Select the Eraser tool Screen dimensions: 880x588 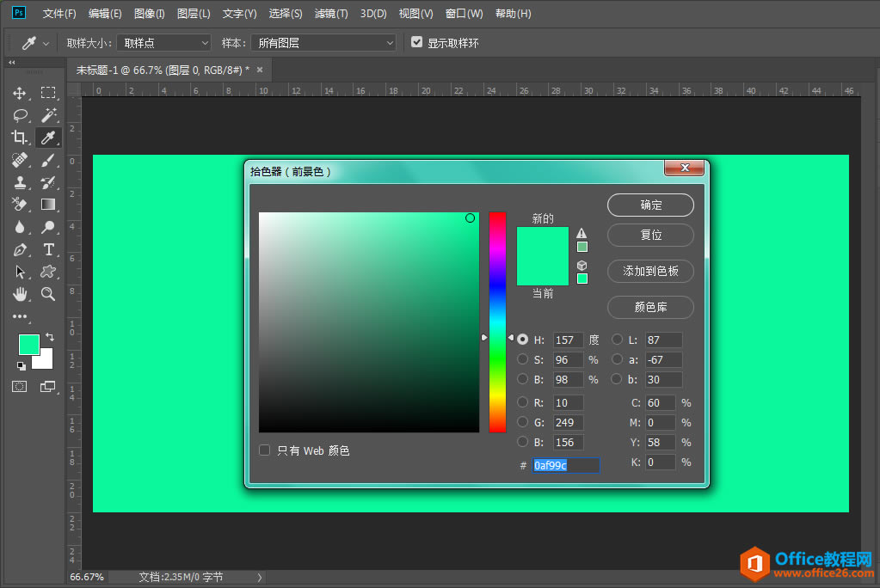pyautogui.click(x=20, y=205)
